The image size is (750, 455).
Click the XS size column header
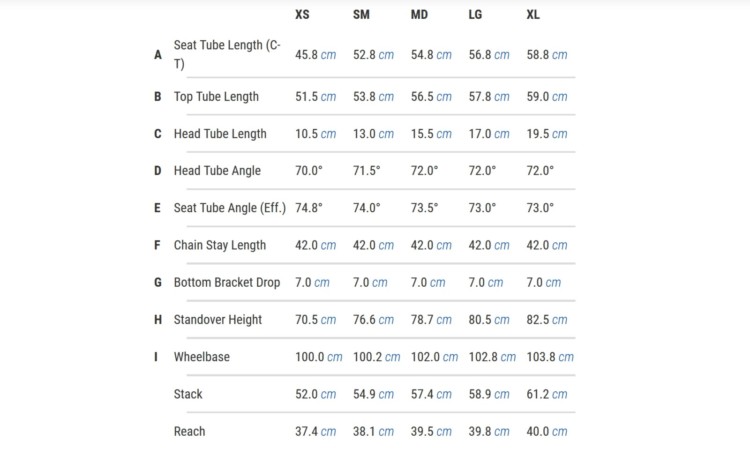[302, 14]
